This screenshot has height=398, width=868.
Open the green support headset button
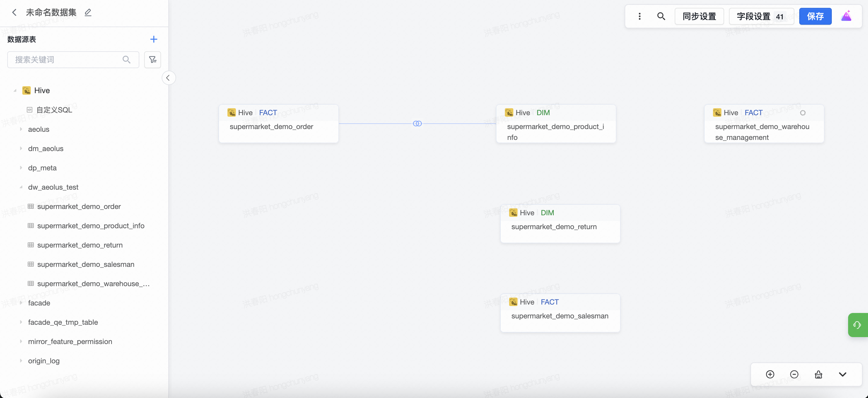pyautogui.click(x=857, y=325)
